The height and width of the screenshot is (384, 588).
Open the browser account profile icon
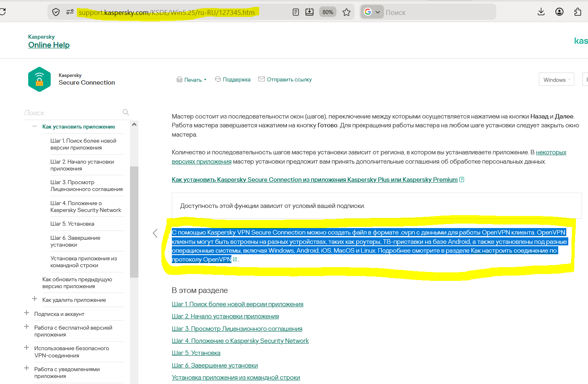pyautogui.click(x=559, y=12)
